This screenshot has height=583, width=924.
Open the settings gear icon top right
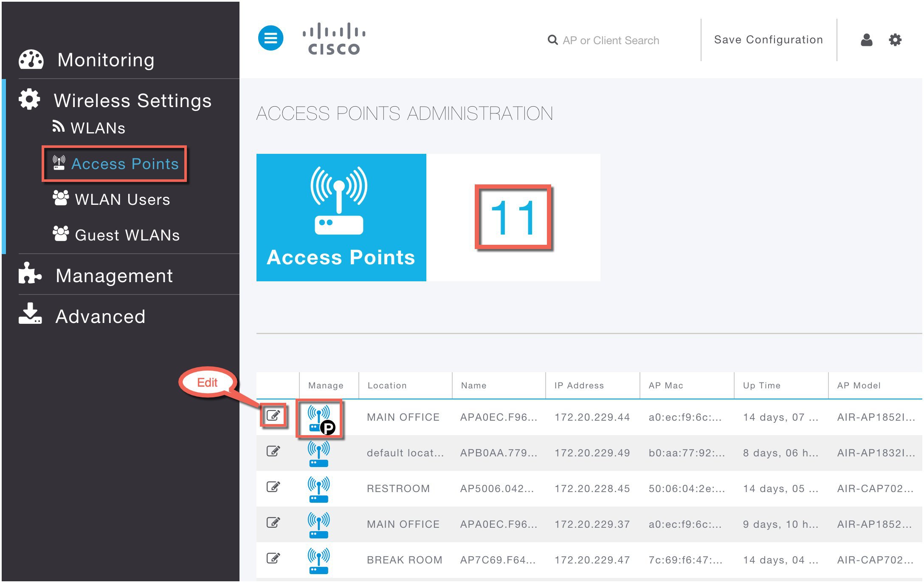coord(896,40)
